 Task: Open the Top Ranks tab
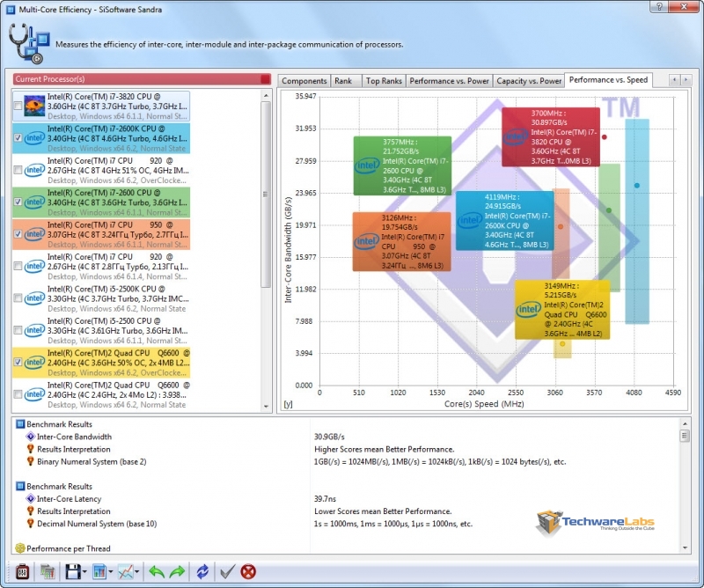click(x=384, y=81)
